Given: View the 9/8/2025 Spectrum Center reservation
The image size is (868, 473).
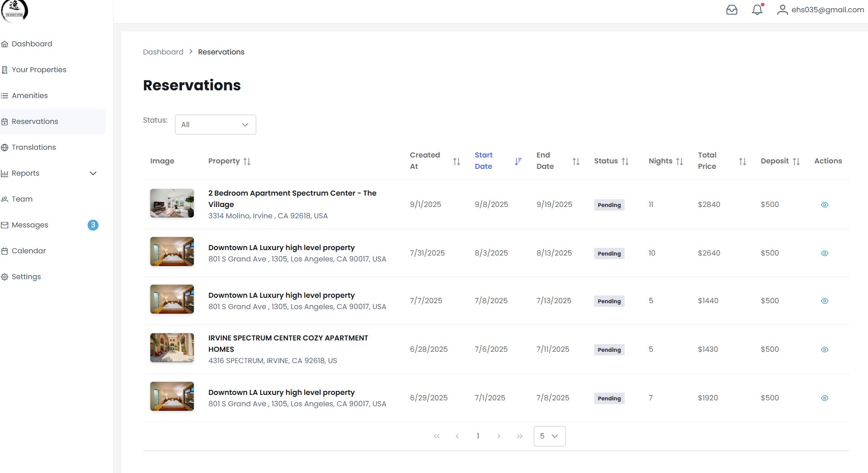Looking at the screenshot, I should point(824,205).
